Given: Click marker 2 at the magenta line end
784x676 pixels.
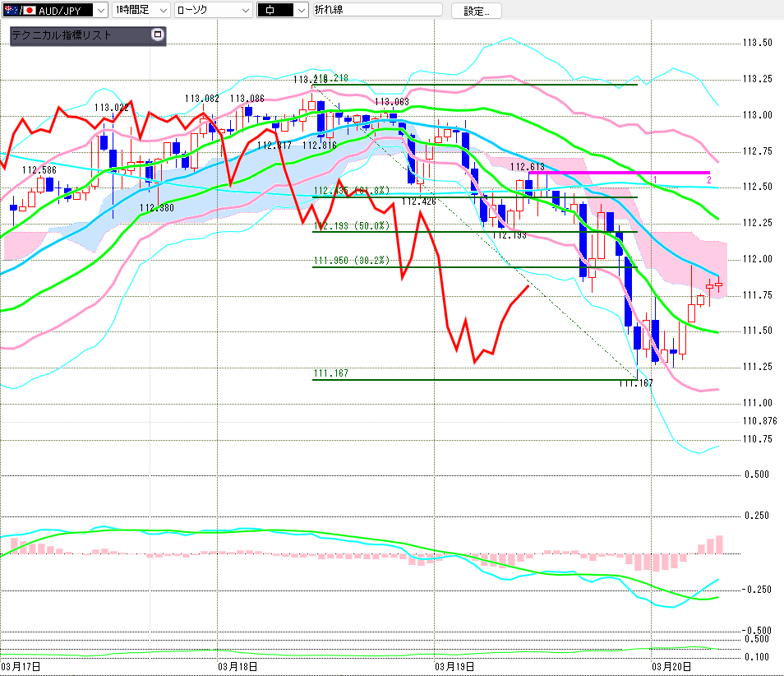Looking at the screenshot, I should click(708, 178).
